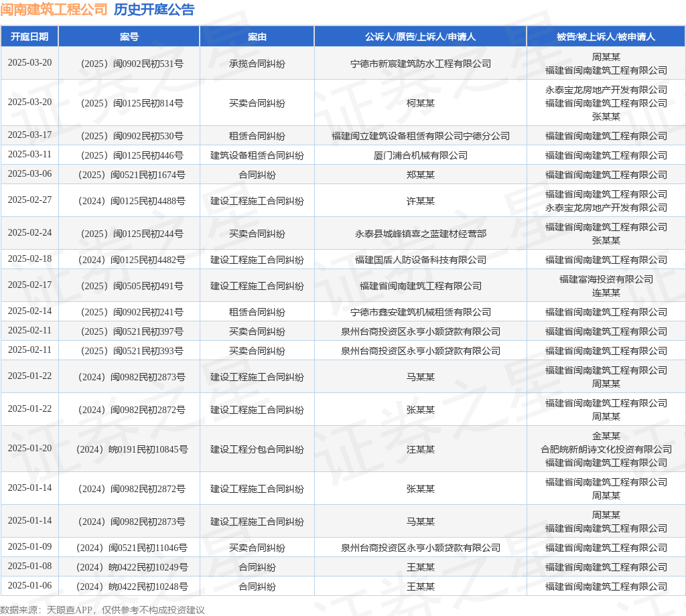The height and width of the screenshot is (616, 686).
Task: Select the date 2025-03-06
Action: 29,173
